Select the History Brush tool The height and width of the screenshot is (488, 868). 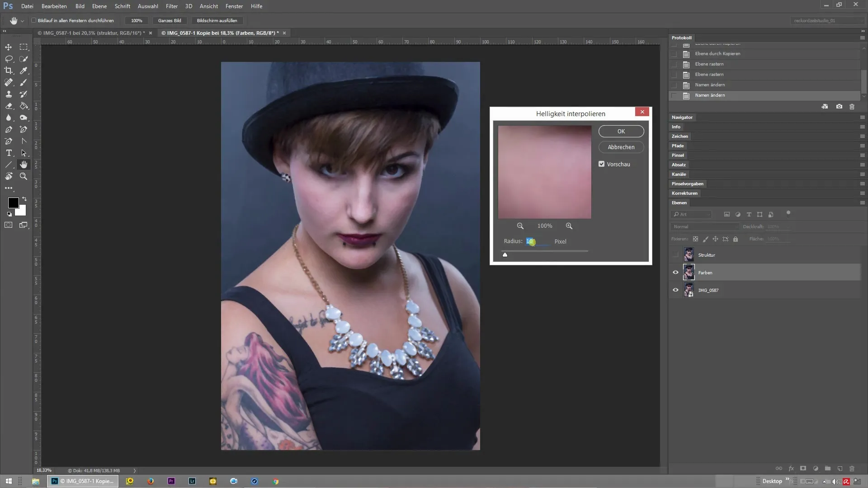coord(24,94)
